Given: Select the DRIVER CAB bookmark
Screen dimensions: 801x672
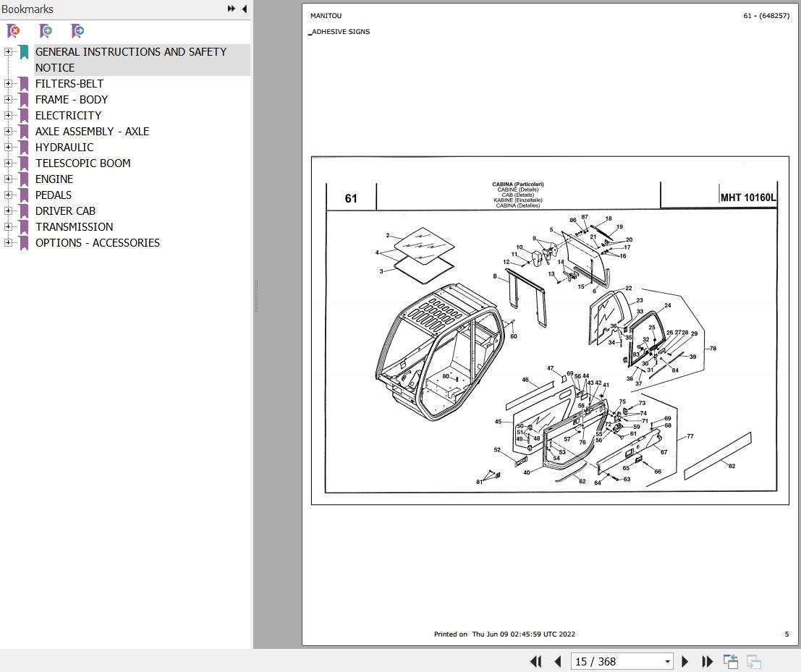Looking at the screenshot, I should 65,210.
